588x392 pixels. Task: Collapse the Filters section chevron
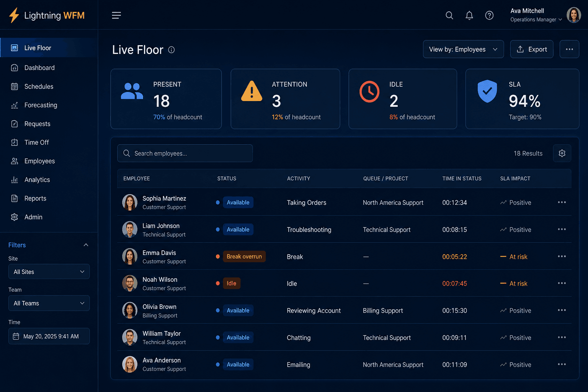(86, 245)
